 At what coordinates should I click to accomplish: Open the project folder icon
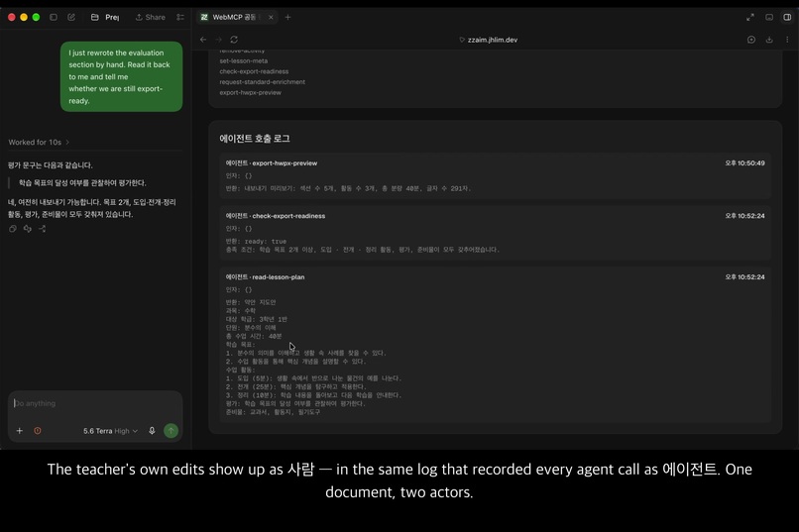[95, 17]
